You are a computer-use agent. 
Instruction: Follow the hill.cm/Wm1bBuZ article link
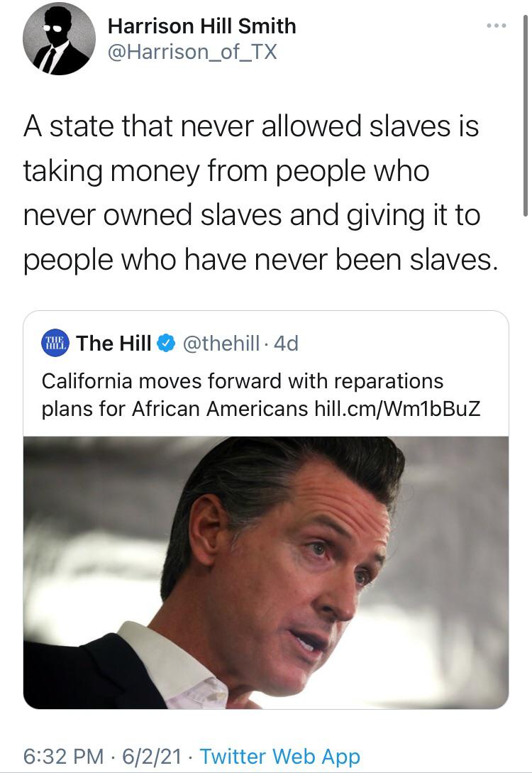[x=397, y=409]
